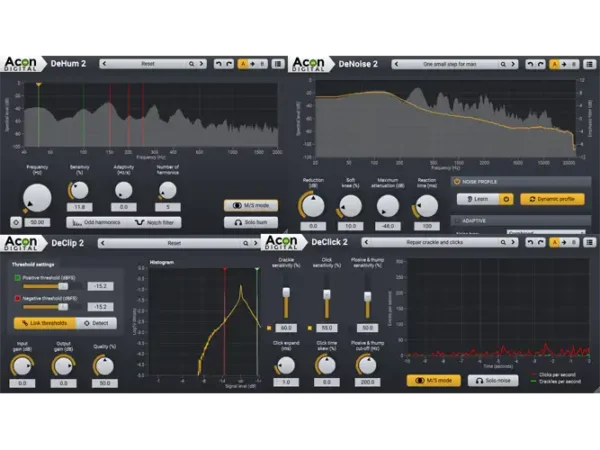
Task: Open DeHum 2 preset list showing Reset
Action: 148,64
